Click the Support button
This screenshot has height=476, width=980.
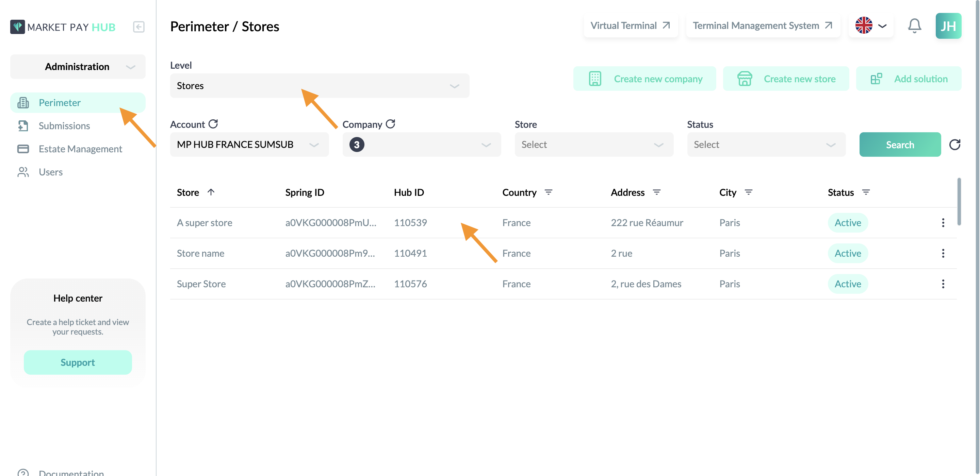pyautogui.click(x=78, y=362)
